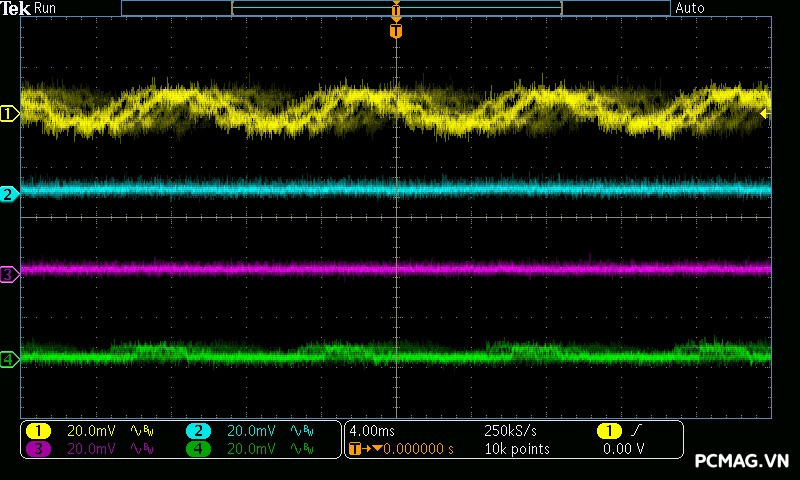Click the 4.00ms timebase readout
Screen dimensions: 800x480
tap(374, 430)
